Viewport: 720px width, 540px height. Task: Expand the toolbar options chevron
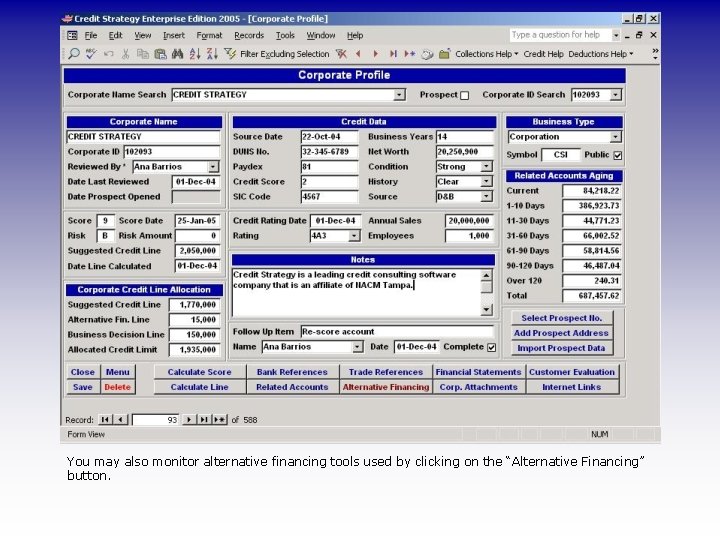(x=655, y=54)
